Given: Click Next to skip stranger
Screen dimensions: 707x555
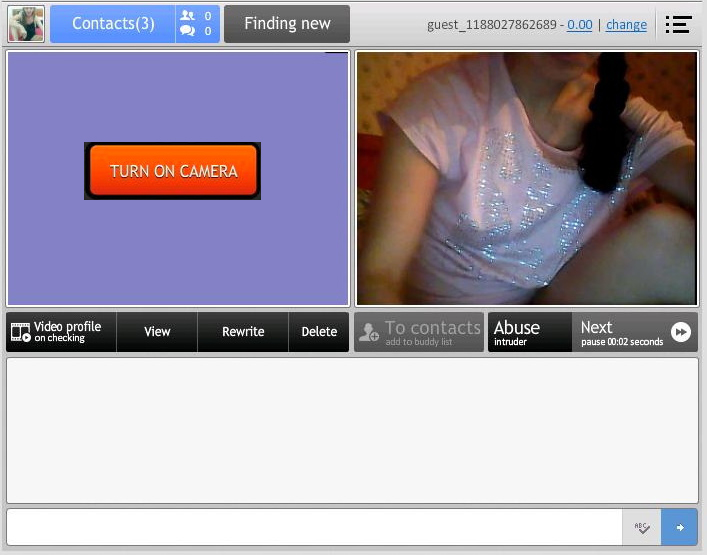Looking at the screenshot, I should 634,332.
